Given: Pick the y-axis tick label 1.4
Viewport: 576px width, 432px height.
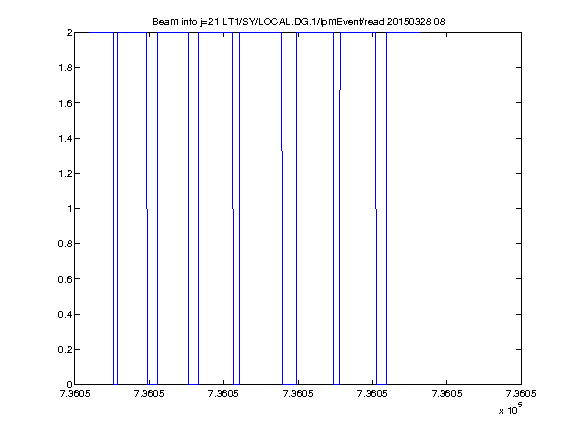Looking at the screenshot, I should [x=65, y=138].
